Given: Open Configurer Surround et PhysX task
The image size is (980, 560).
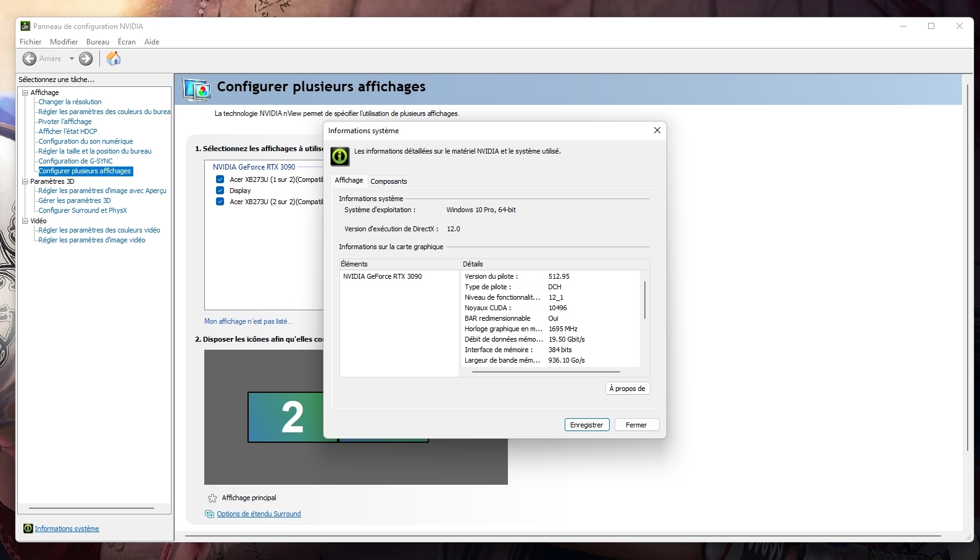Looking at the screenshot, I should point(83,210).
